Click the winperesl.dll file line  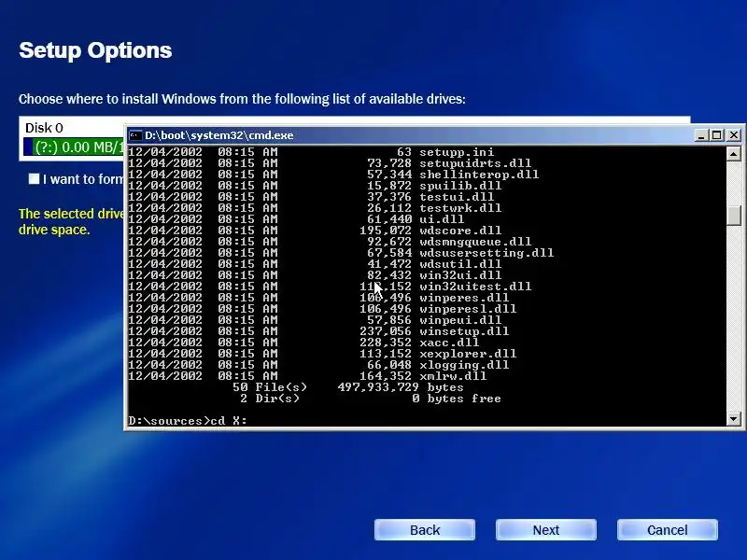(322, 309)
